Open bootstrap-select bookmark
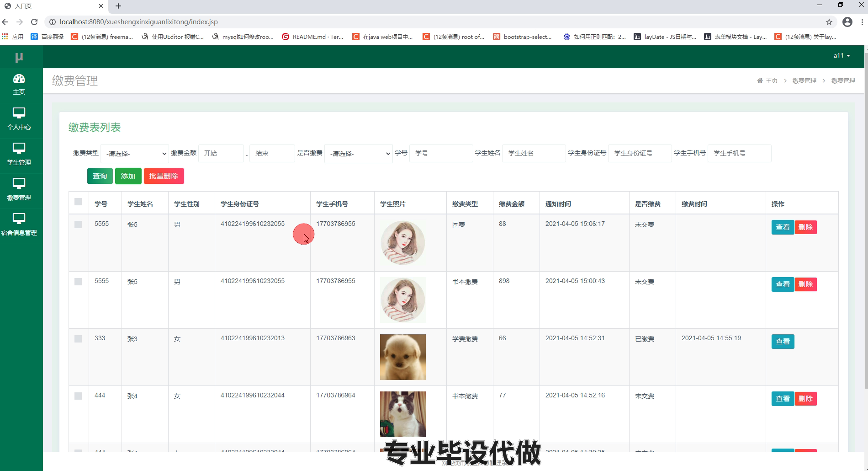 pos(522,37)
